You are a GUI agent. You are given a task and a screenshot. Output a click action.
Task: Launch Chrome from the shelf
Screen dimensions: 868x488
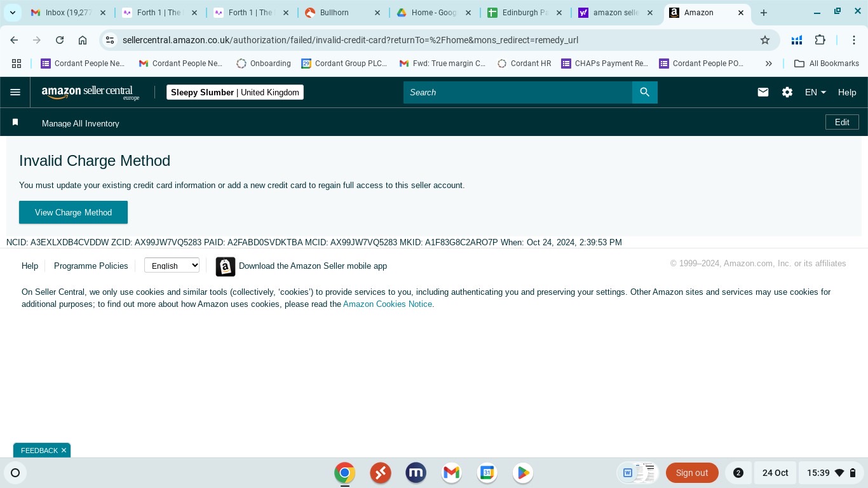[x=345, y=473]
